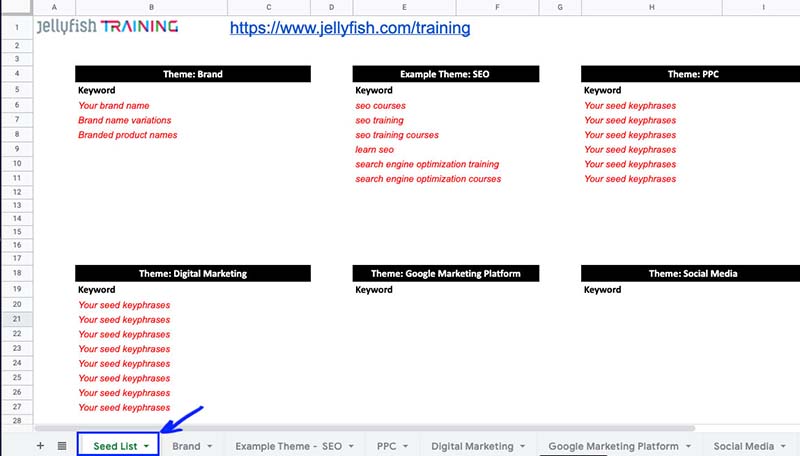Viewport: 800px width, 456px height.
Task: Click the add new sheet plus icon
Action: click(40, 446)
